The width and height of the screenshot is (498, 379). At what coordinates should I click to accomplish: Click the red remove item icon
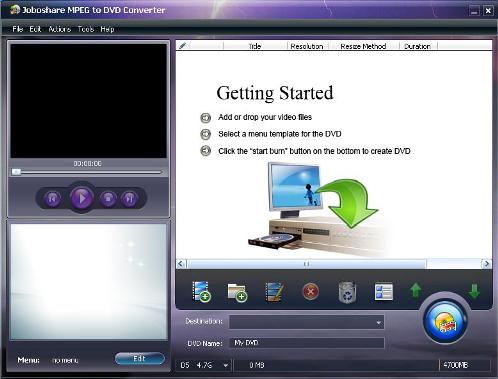tap(311, 292)
